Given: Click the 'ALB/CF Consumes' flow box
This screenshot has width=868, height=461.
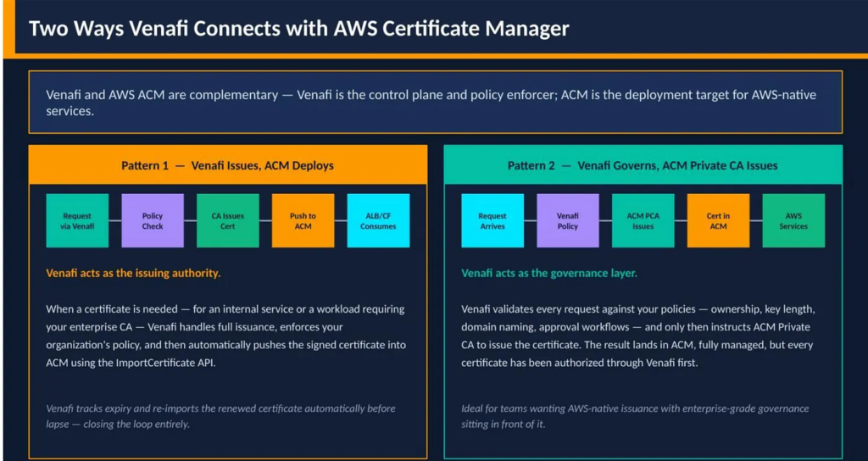Looking at the screenshot, I should [x=379, y=220].
